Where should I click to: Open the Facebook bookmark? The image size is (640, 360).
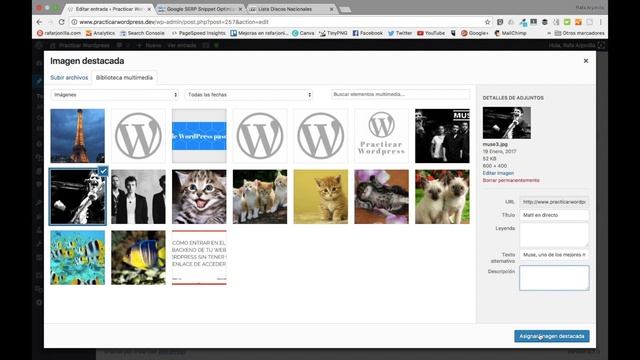[368, 33]
